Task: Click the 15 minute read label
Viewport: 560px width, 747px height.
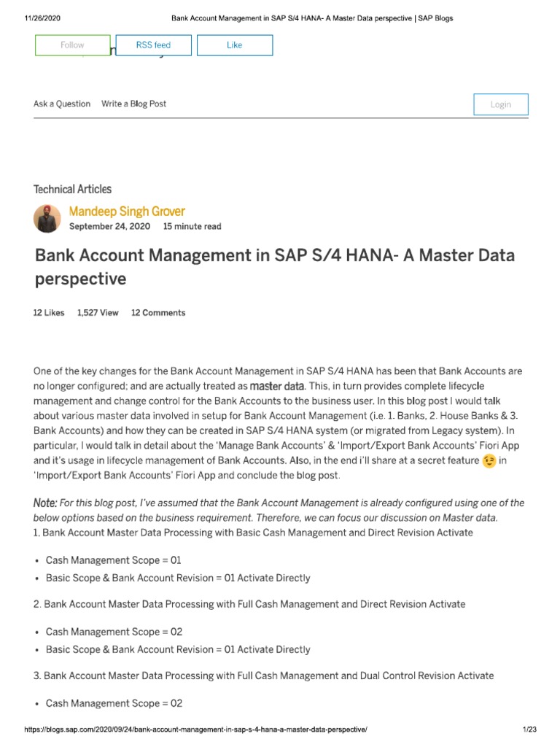Action: [192, 226]
